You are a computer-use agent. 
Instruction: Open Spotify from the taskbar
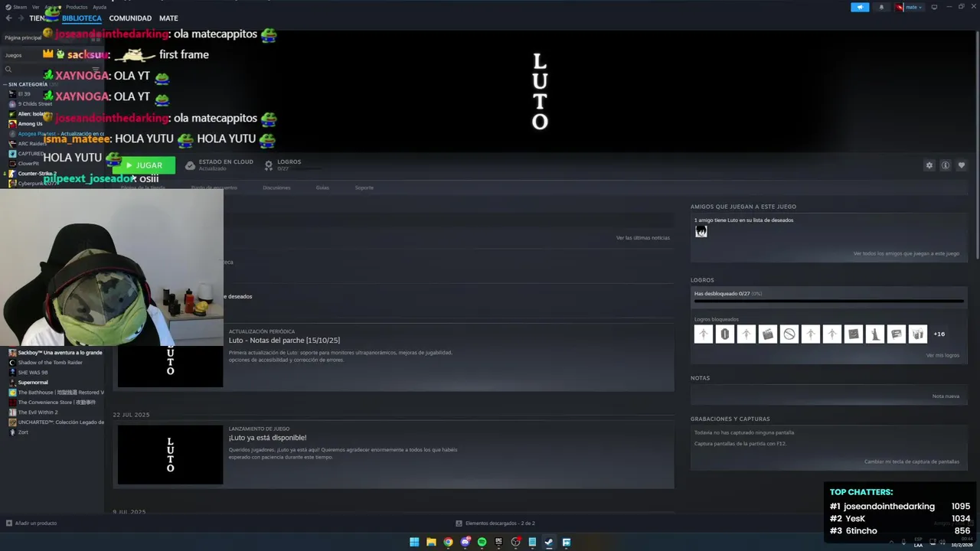pos(482,542)
